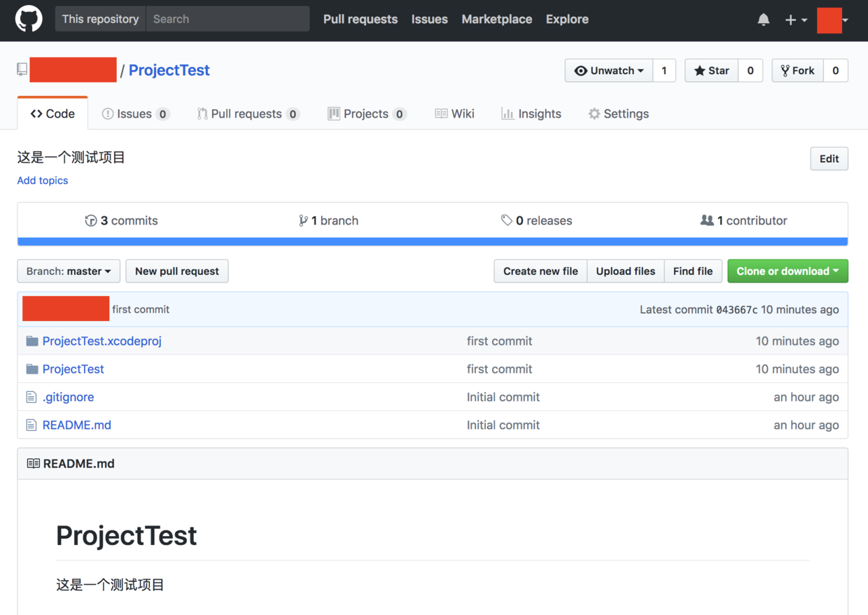Click the book icon in README.md header
This screenshot has height=615, width=868.
tap(33, 463)
